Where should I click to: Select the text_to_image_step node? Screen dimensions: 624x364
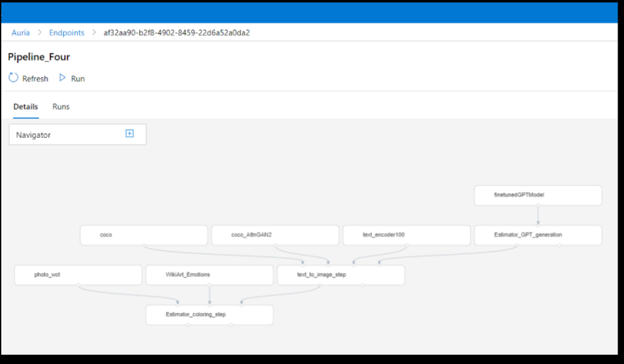point(341,275)
